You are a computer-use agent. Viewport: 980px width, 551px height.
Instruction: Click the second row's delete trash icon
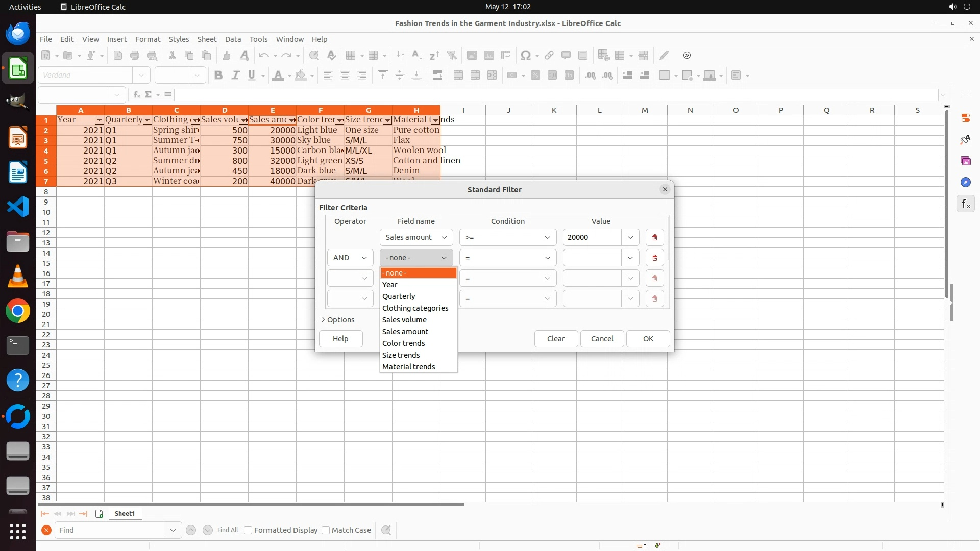click(x=654, y=258)
